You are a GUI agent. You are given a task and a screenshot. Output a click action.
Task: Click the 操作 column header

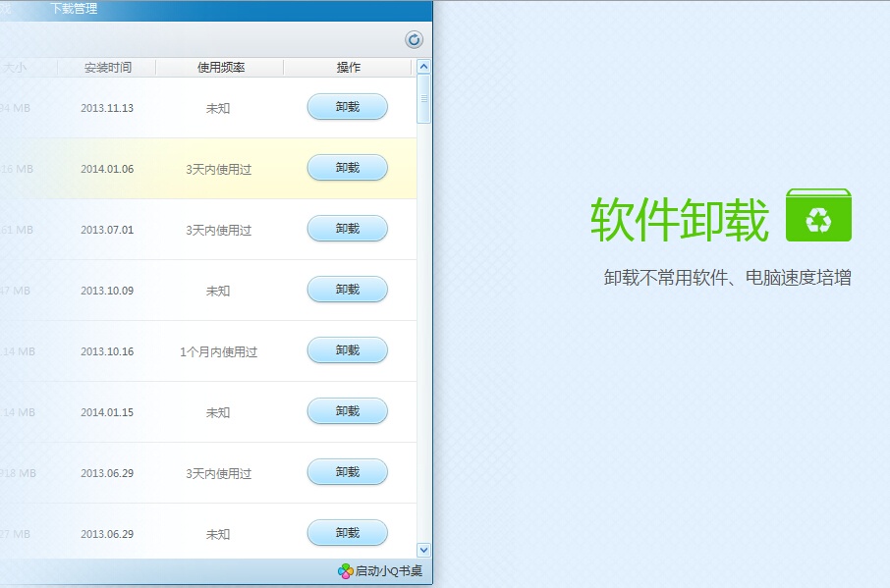[347, 67]
